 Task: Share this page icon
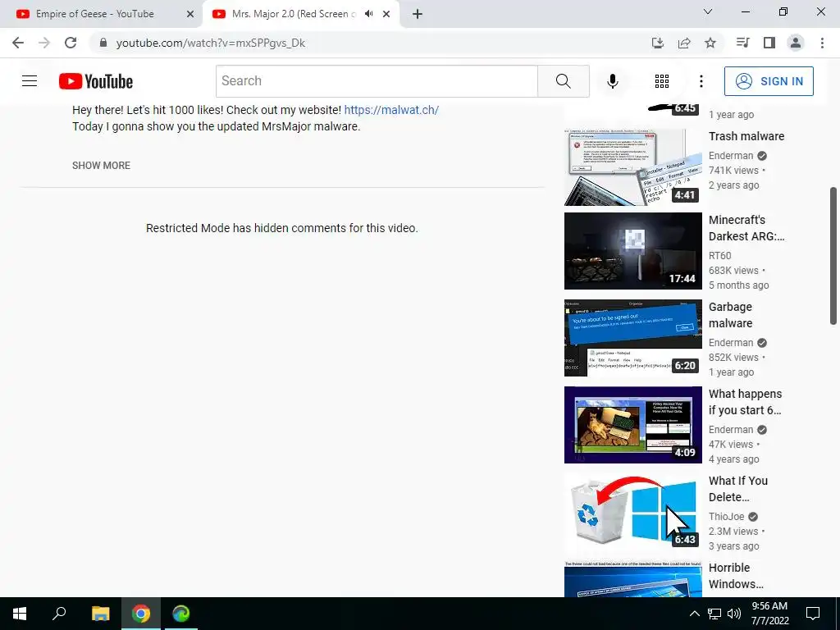coord(684,43)
